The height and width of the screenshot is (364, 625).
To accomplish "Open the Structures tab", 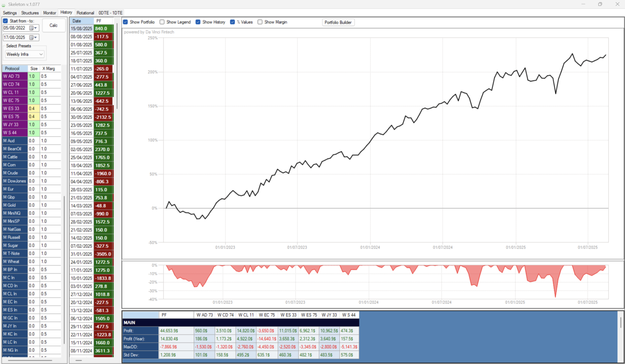I will tap(30, 13).
